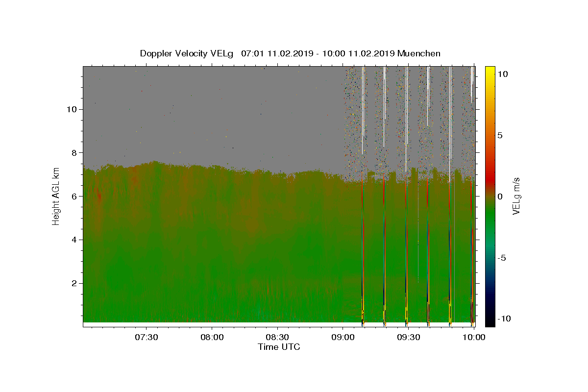Screen dimensions: 588x392
Task: Click the height tick label 10
Action: pyautogui.click(x=73, y=109)
